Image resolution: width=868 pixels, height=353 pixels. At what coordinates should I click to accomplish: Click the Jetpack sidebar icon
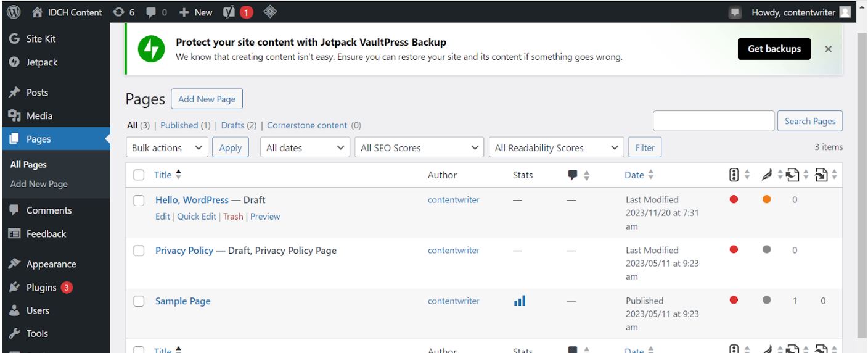(14, 62)
